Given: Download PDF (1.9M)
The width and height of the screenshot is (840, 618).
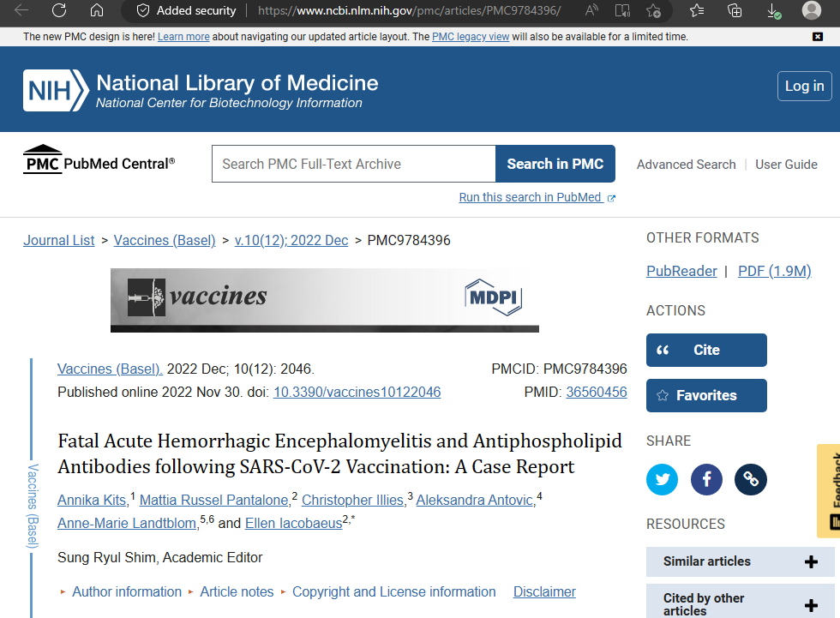Looking at the screenshot, I should 775,271.
